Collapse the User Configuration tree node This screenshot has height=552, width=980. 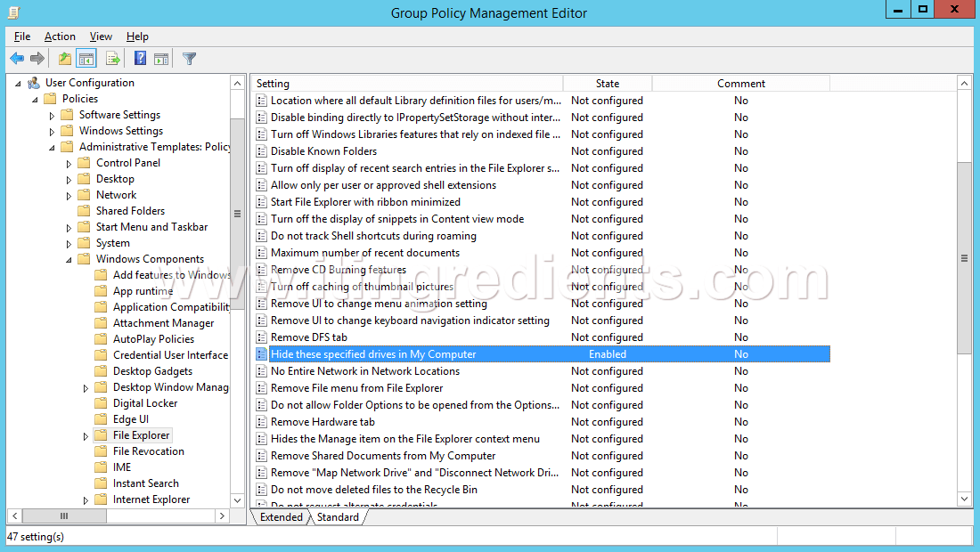(18, 82)
